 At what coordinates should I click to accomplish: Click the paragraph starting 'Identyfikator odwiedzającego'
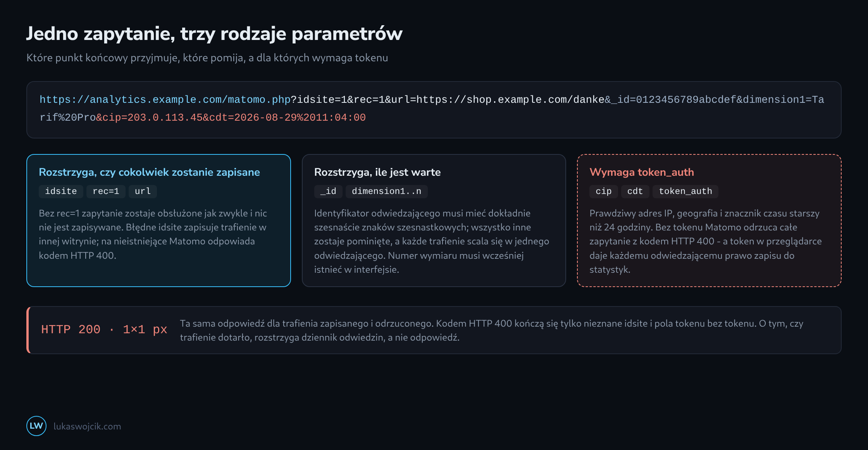pos(432,241)
